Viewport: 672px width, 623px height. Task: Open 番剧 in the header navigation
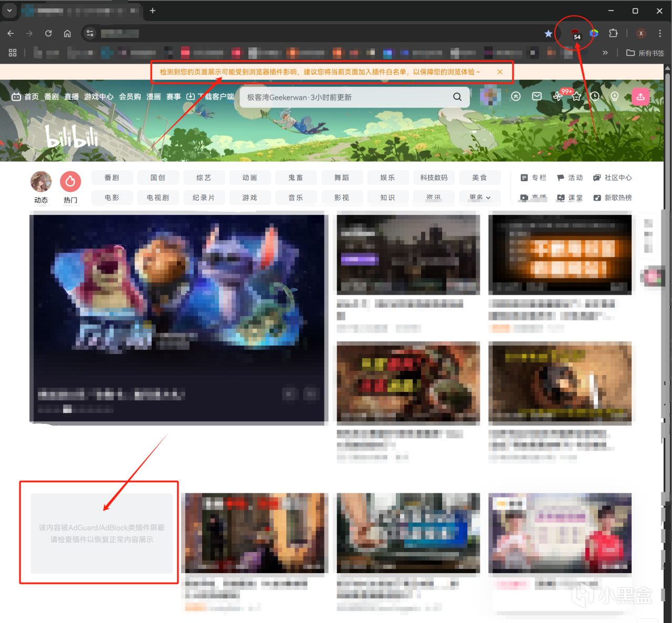point(51,97)
